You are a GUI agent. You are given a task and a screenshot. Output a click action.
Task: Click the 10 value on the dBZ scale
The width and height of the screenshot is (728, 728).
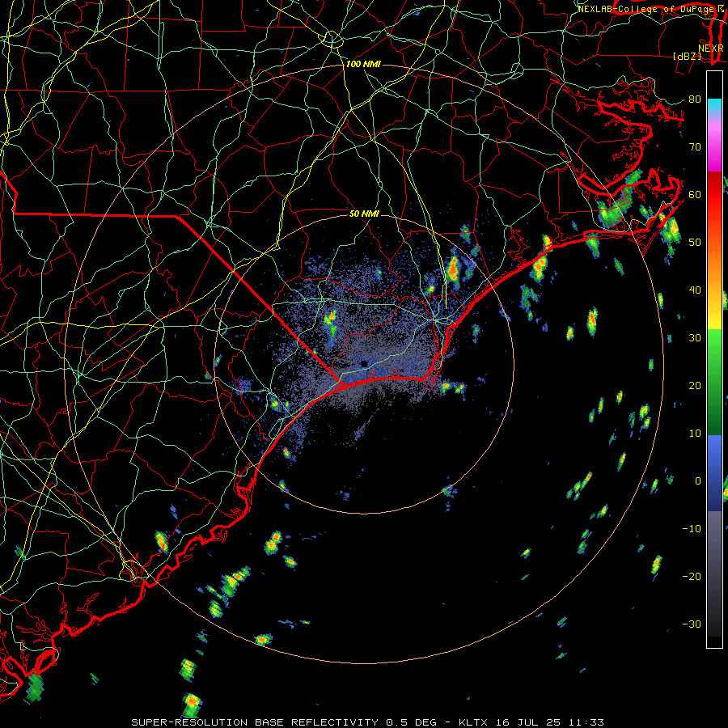pyautogui.click(x=695, y=434)
